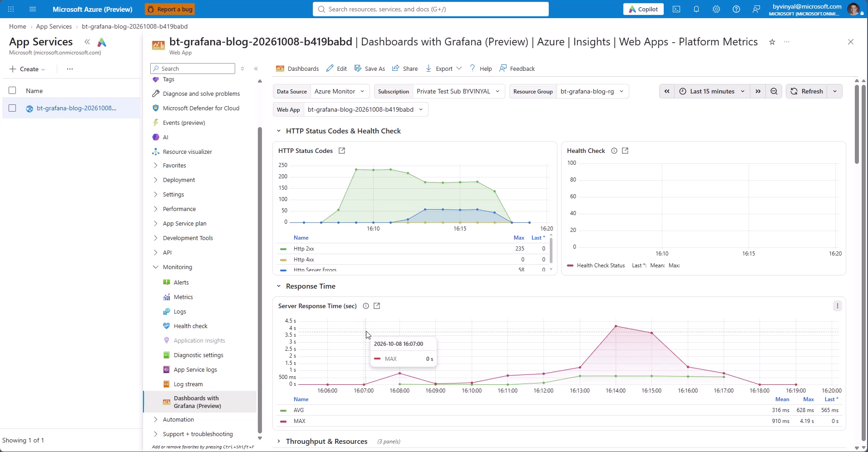Check the bt-grafana-blog row checkbox
The image size is (868, 452).
click(12, 108)
